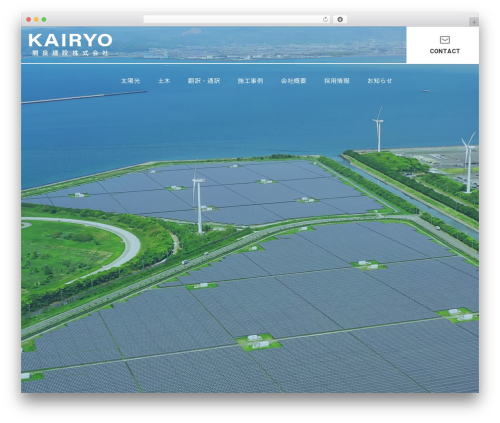The image size is (500, 423).
Task: Open the 太陽光 menu item
Action: coord(130,81)
